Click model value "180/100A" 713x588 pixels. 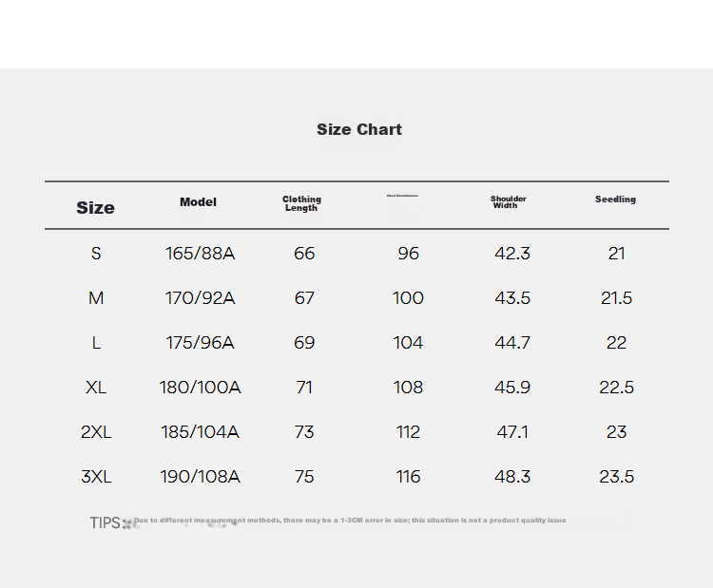(x=200, y=388)
